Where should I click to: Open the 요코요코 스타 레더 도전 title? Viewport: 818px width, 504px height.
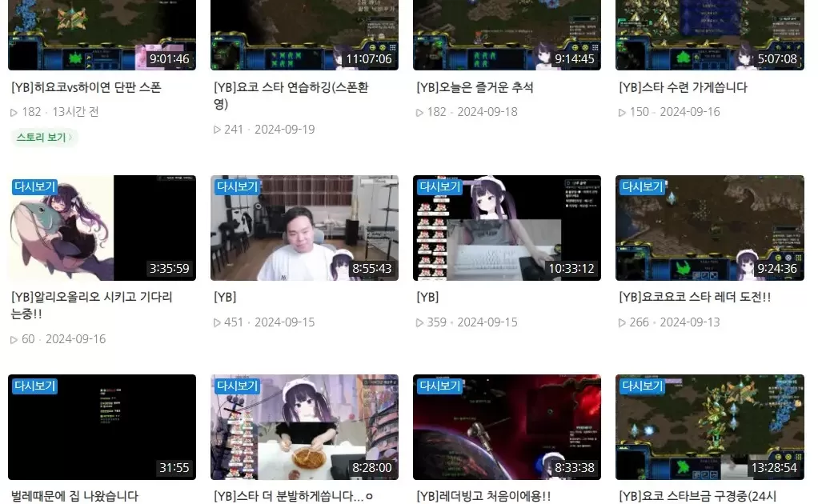coord(695,297)
